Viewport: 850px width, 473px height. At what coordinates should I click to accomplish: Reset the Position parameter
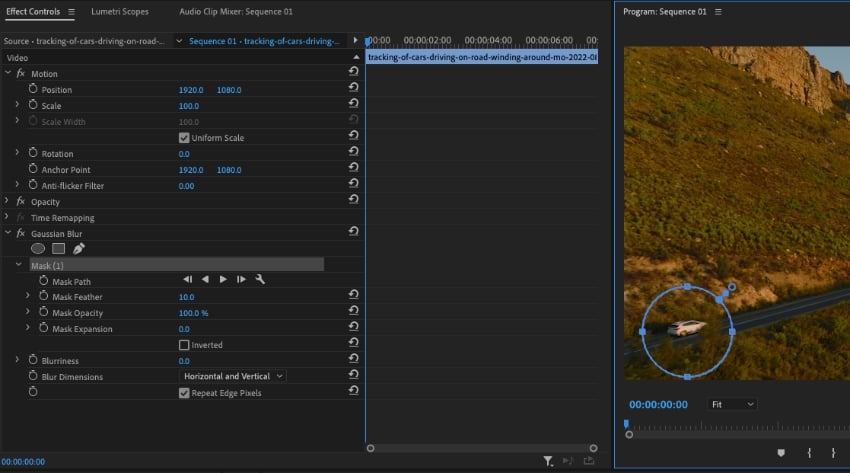pyautogui.click(x=353, y=87)
